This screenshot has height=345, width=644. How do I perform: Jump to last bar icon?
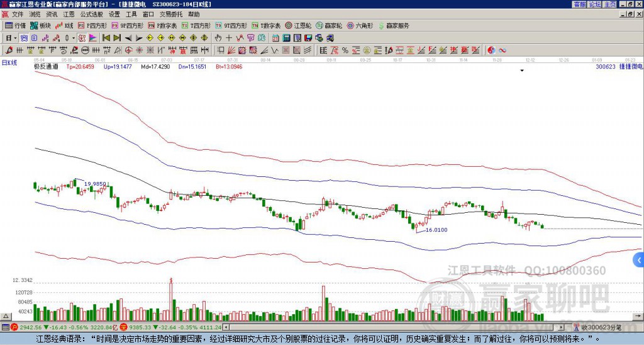pyautogui.click(x=117, y=38)
